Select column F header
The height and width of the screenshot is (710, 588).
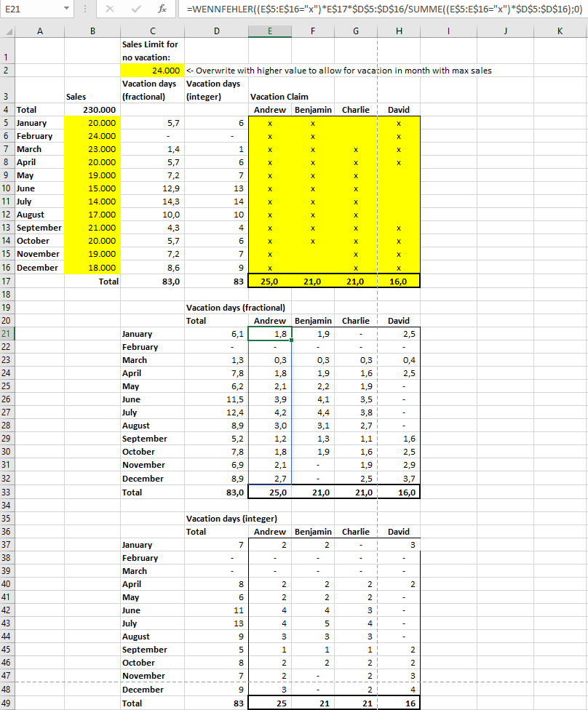point(313,31)
